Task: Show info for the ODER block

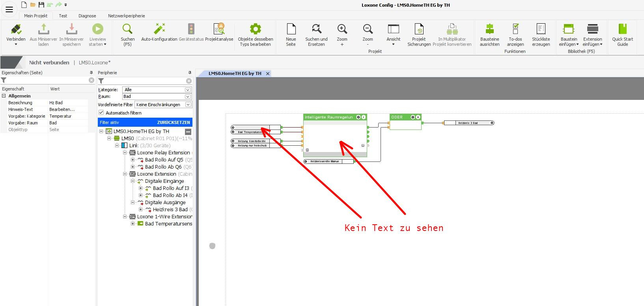Action: (x=418, y=117)
